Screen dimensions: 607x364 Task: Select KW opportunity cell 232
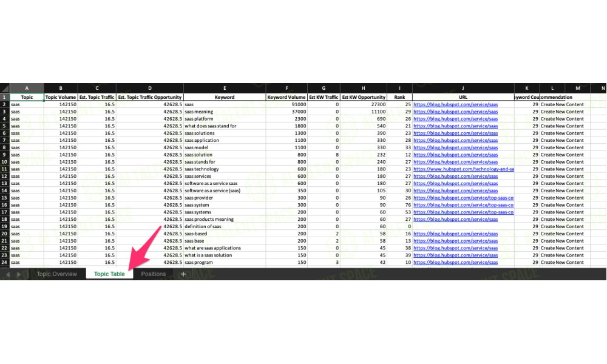[363, 155]
